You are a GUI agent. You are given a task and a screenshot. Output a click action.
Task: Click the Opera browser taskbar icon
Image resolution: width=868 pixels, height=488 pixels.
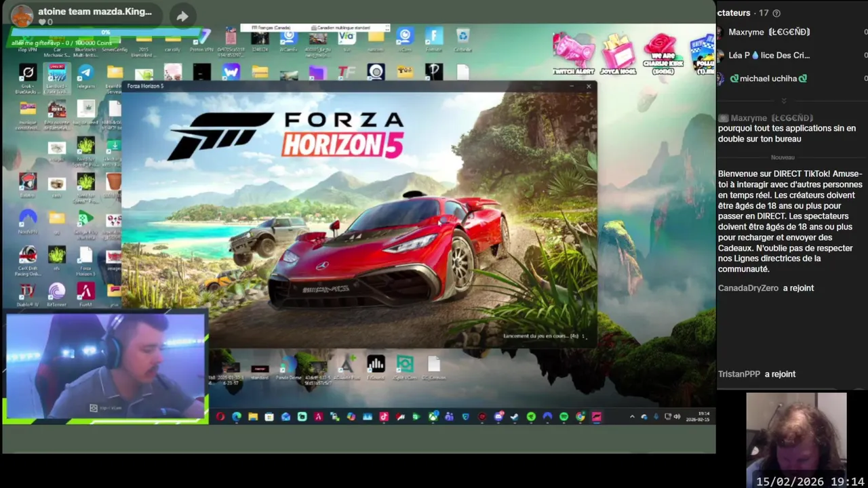tap(220, 417)
